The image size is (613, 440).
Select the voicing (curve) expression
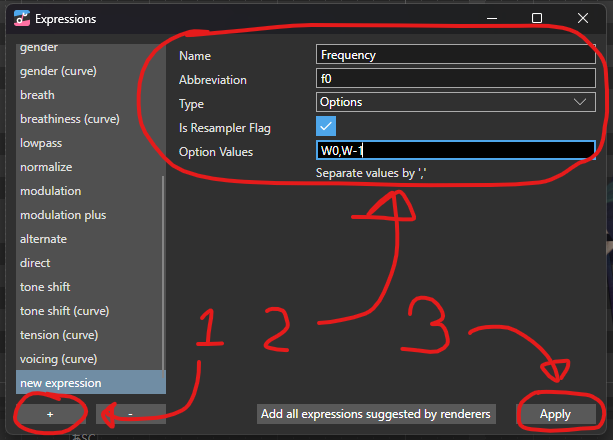pos(91,359)
